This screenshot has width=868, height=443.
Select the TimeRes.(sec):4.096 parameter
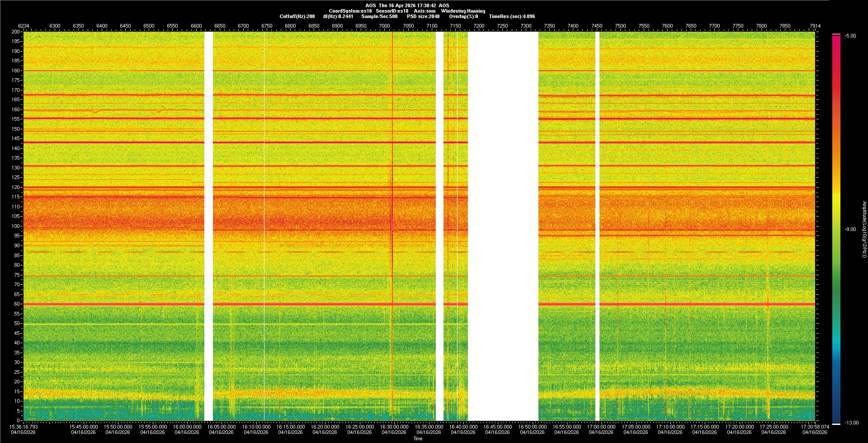(x=512, y=16)
